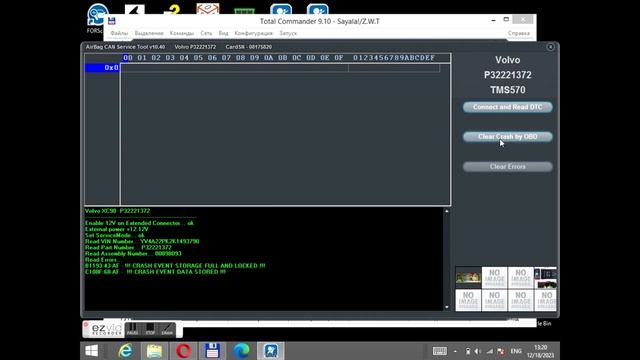
Task: Open the touch keyboard tray icon
Action: 439,351
